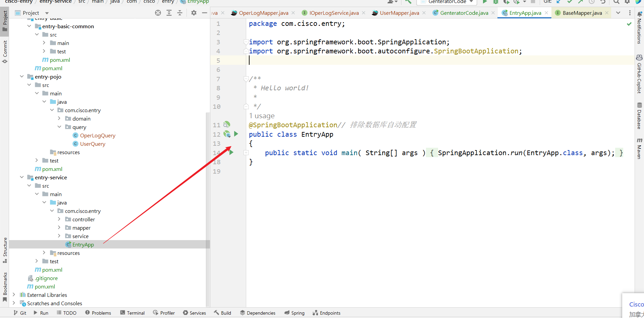Click the green Run button for GenteratorCode

[485, 2]
